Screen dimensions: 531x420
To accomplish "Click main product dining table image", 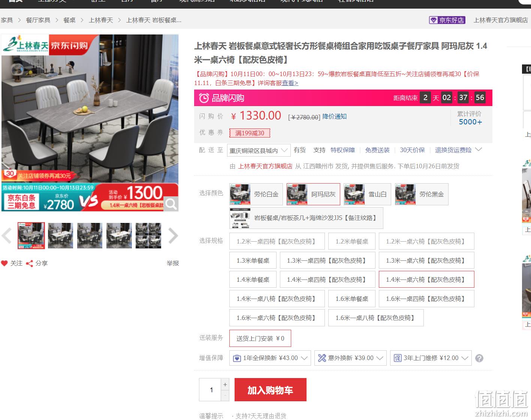I will click(90, 123).
